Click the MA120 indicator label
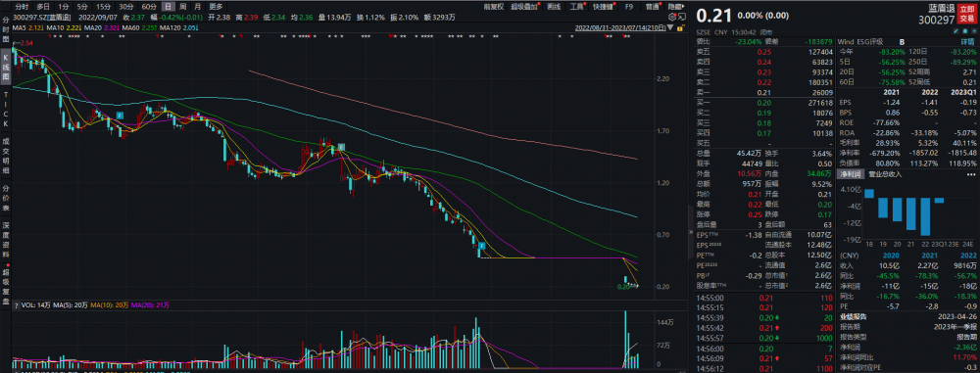 [x=170, y=27]
